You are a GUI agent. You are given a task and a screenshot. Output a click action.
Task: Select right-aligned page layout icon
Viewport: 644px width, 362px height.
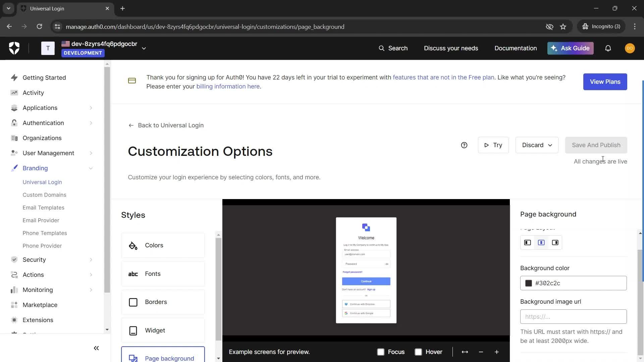point(555,243)
